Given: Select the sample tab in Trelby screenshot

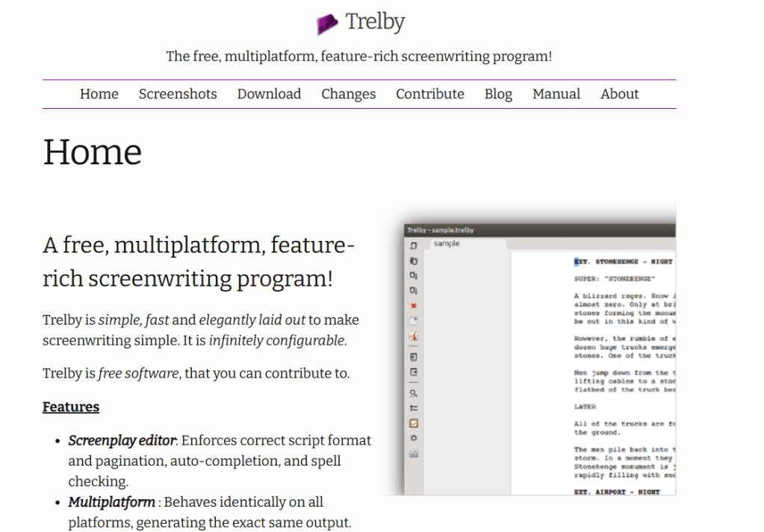Looking at the screenshot, I should click(447, 244).
